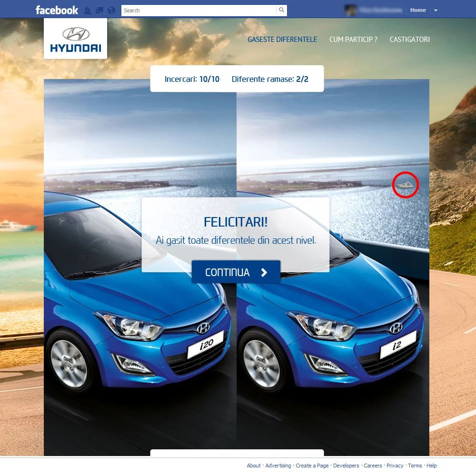Open the blurred profile avatar
This screenshot has width=476, height=476.
(x=350, y=10)
